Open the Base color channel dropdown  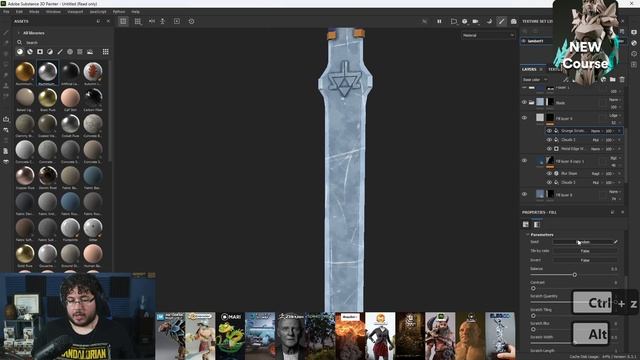click(x=535, y=80)
